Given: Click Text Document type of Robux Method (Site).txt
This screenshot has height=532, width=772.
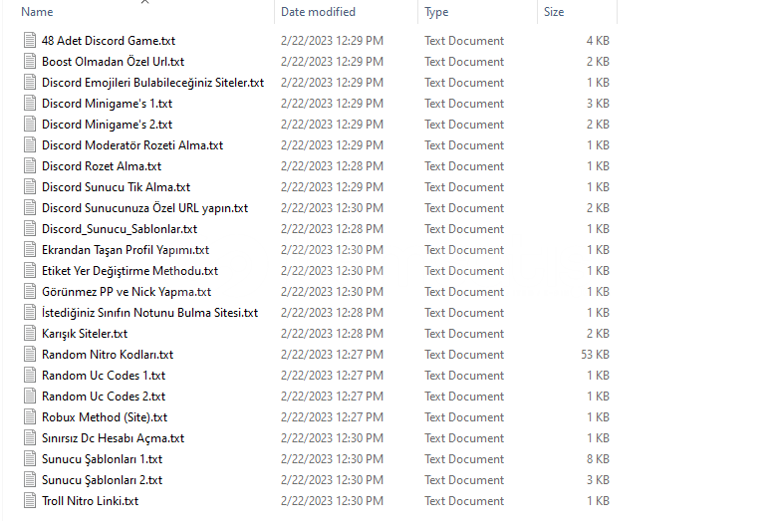Looking at the screenshot, I should (x=464, y=417).
